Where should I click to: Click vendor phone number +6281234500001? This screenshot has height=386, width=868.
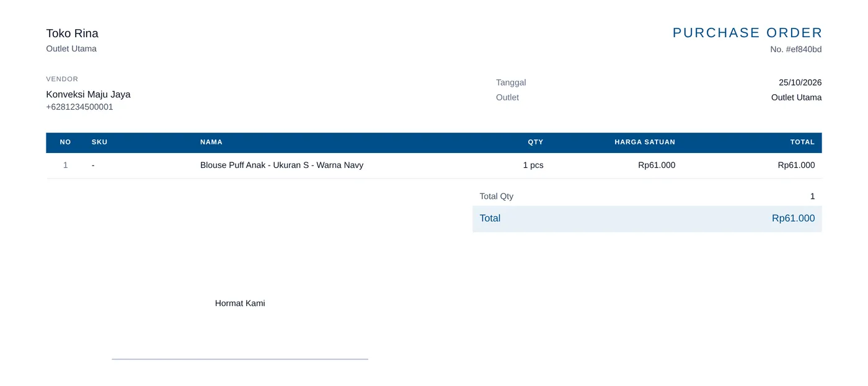[79, 107]
